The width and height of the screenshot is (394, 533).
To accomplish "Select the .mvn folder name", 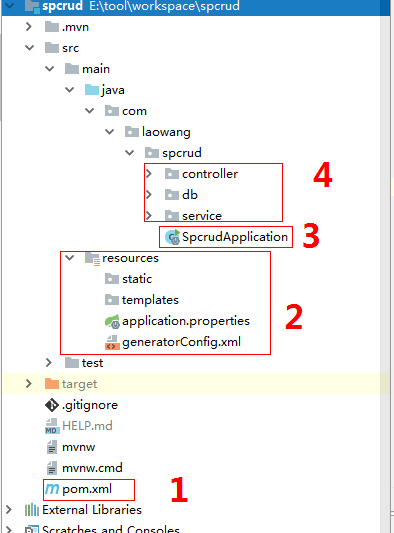I will 75,27.
